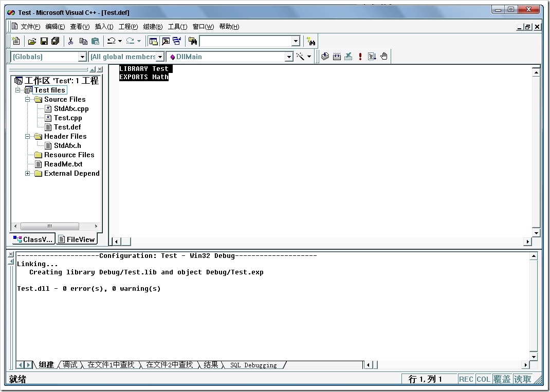The image size is (550, 392).
Task: Click the output tabs scroll-right arrow
Action: coord(28,365)
